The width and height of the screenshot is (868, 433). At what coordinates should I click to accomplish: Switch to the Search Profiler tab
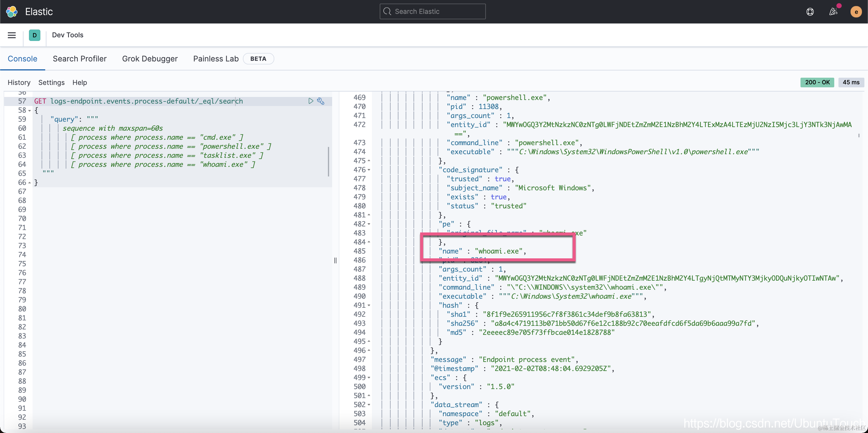click(80, 59)
